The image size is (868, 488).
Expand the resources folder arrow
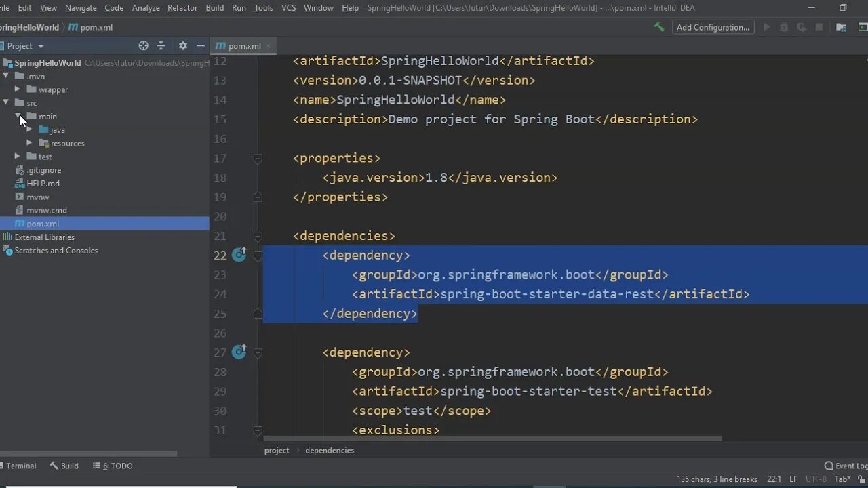(29, 143)
